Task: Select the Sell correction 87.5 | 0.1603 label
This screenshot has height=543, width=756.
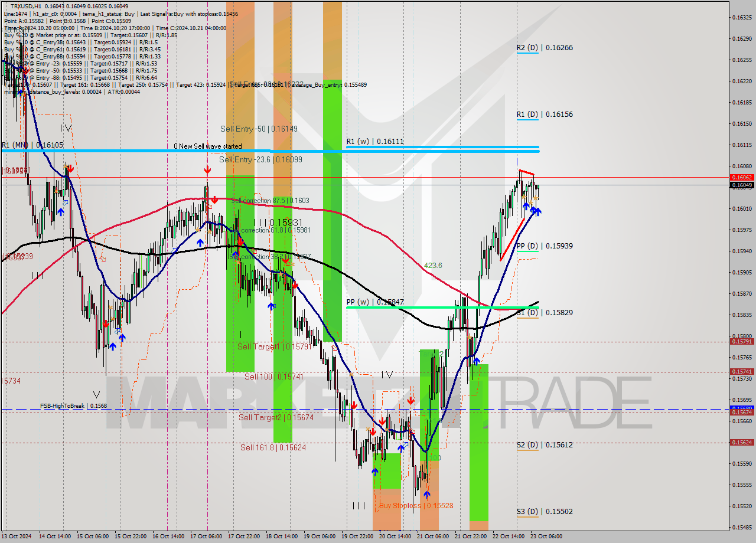Action: 270,201
